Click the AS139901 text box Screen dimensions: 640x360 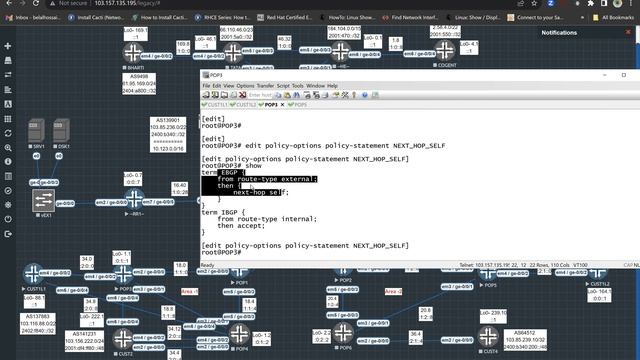(x=168, y=135)
